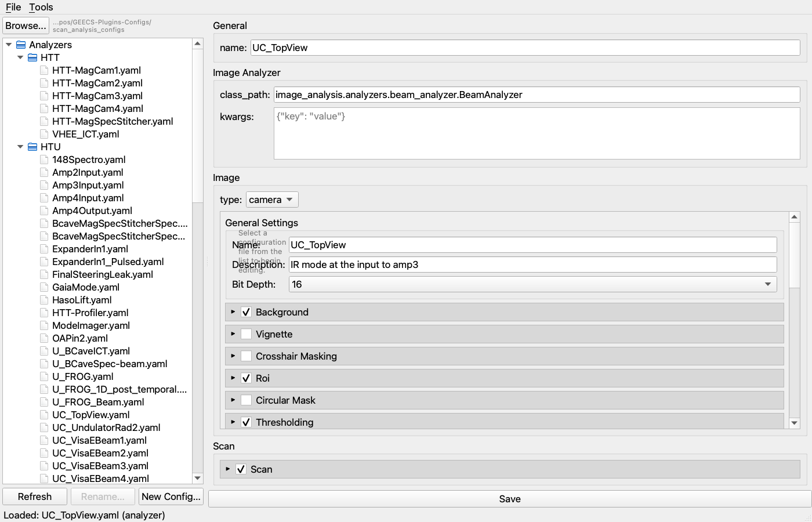Click the file icon beside HTT-Profiler.yaml
Image resolution: width=812 pixels, height=522 pixels.
point(44,313)
